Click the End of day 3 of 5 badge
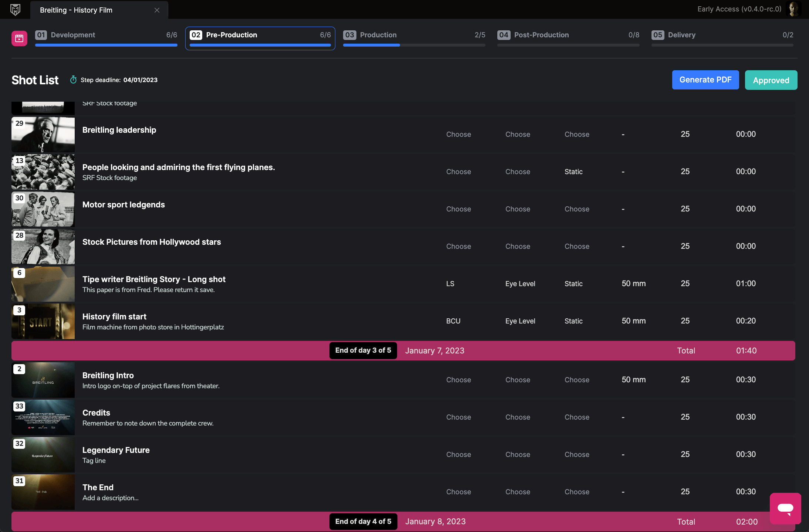 tap(363, 350)
